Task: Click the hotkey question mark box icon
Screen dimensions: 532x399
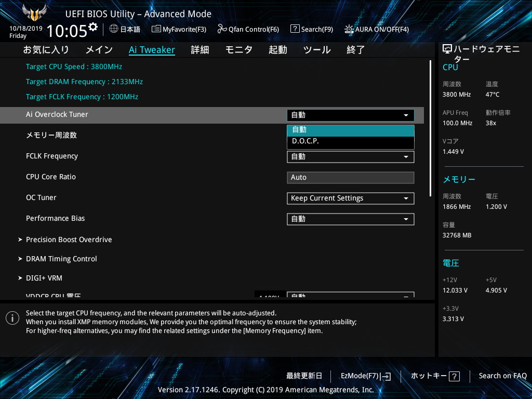Action: click(454, 376)
